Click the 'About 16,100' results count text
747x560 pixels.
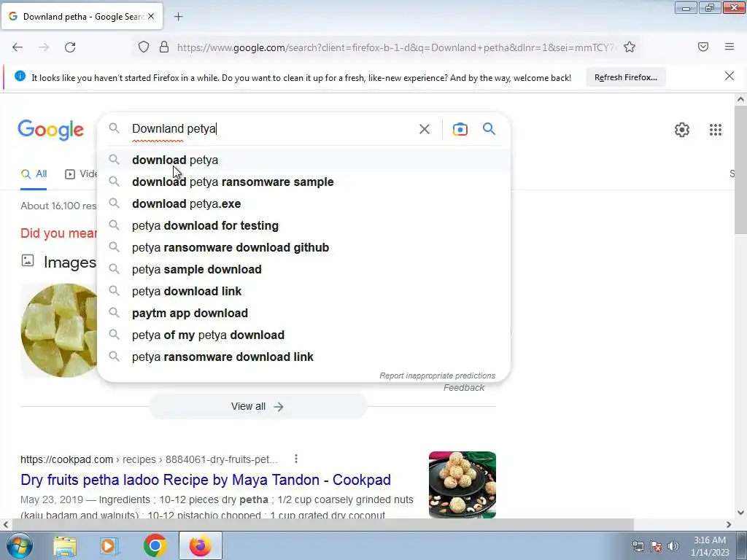pos(58,206)
